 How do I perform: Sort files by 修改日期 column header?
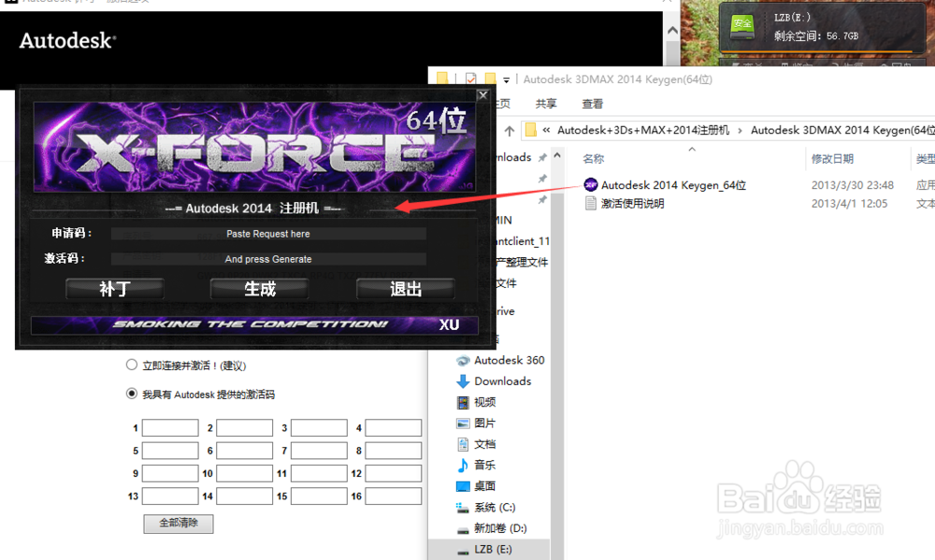click(x=832, y=159)
